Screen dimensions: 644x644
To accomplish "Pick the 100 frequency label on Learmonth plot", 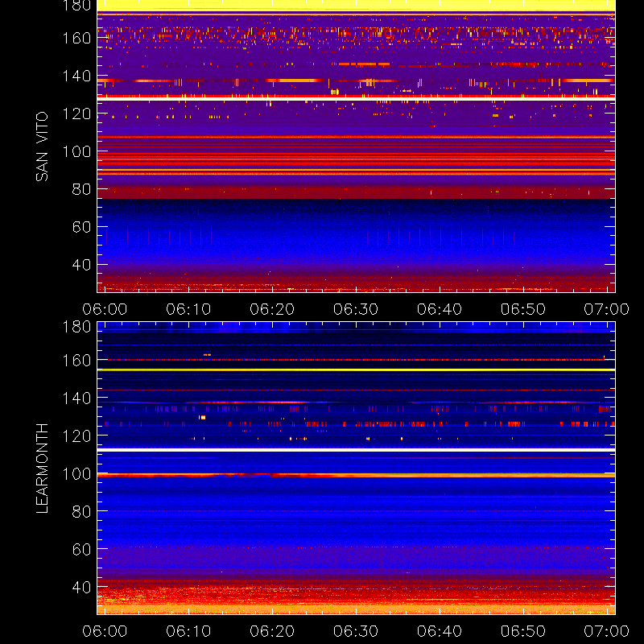I will point(76,474).
